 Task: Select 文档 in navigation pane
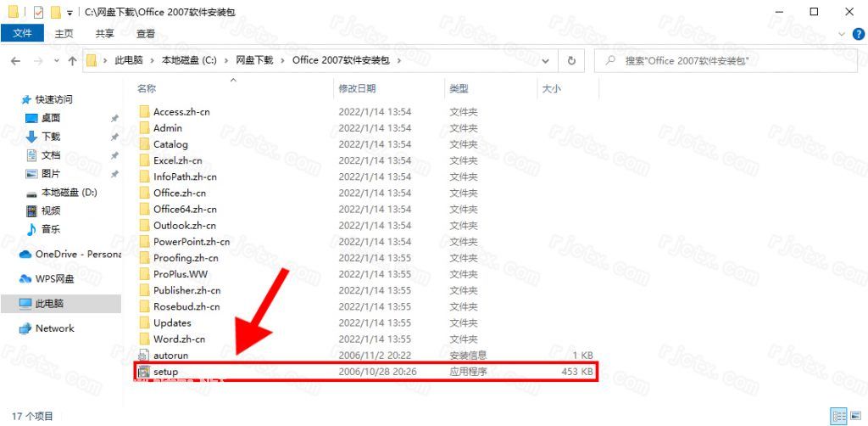click(50, 155)
